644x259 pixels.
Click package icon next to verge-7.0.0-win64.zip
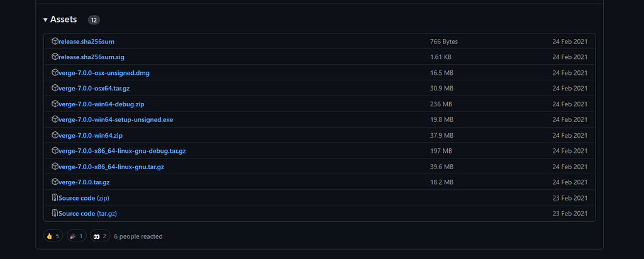point(55,135)
